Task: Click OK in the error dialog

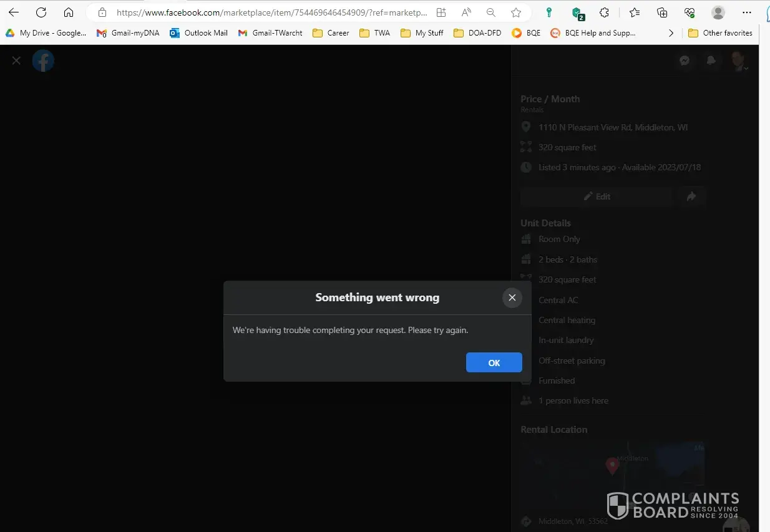Action: click(x=494, y=362)
